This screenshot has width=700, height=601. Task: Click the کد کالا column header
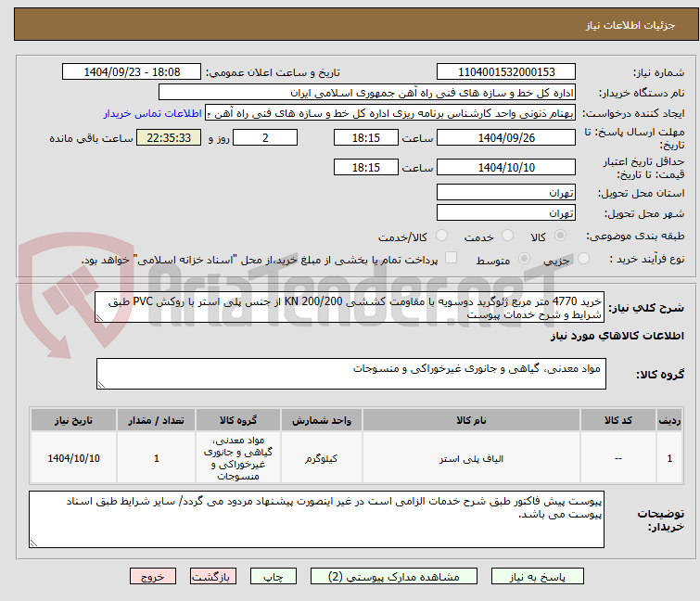click(x=618, y=420)
